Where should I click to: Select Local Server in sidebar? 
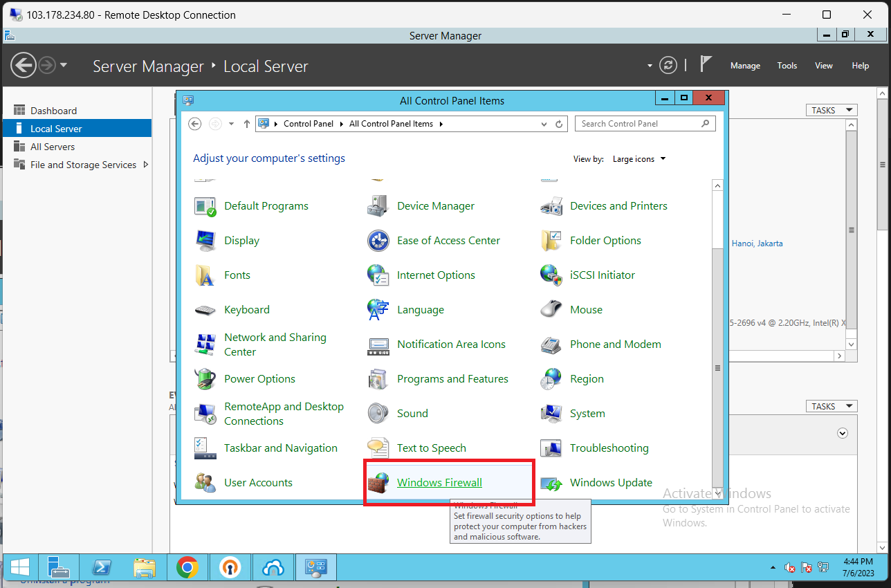point(77,129)
